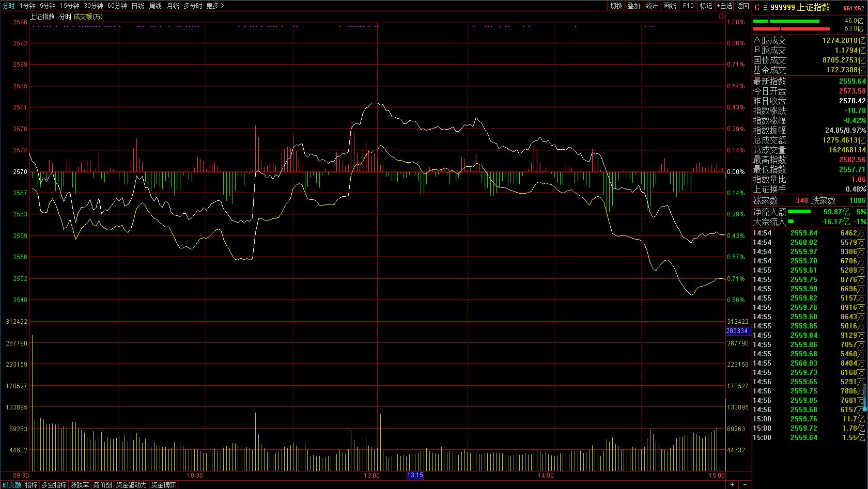The width and height of the screenshot is (868, 489).
Task: Select the 竞价图 bottom tab
Action: tap(102, 485)
